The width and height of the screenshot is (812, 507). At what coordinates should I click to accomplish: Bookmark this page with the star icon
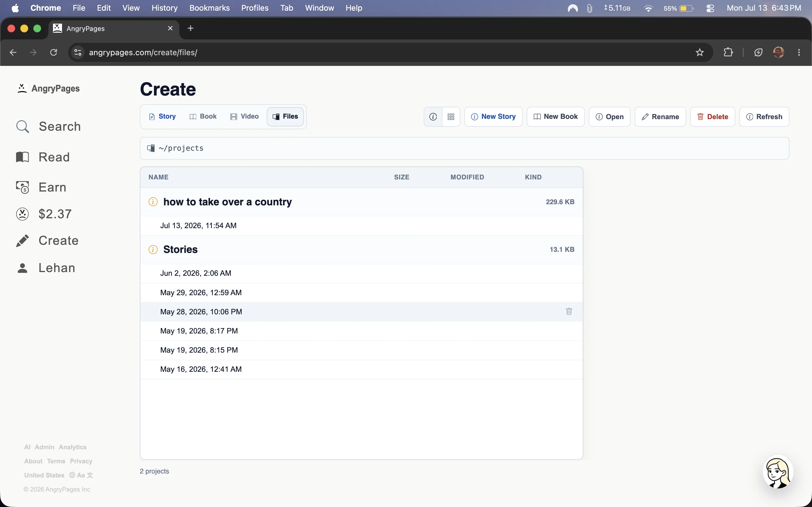click(x=700, y=52)
